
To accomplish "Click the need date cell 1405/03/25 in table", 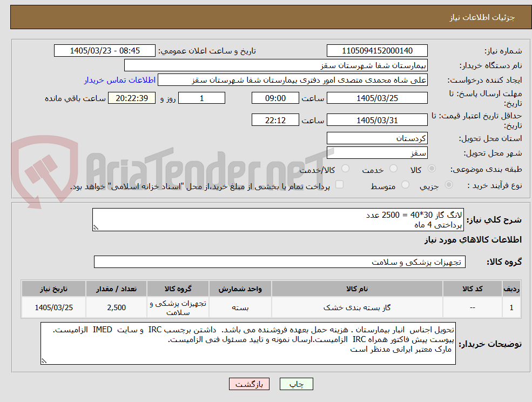I will coord(53,307).
